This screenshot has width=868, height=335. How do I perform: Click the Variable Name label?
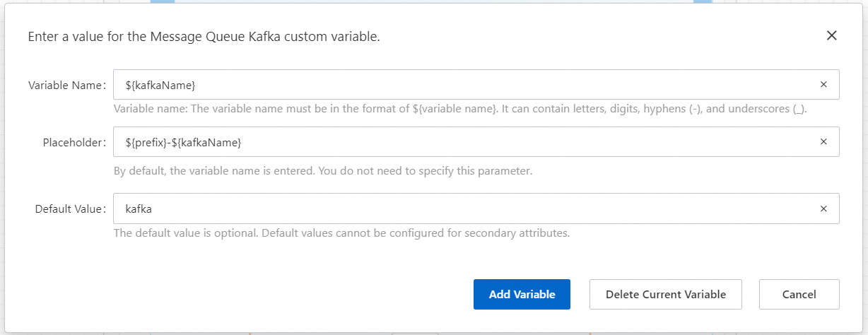click(66, 86)
